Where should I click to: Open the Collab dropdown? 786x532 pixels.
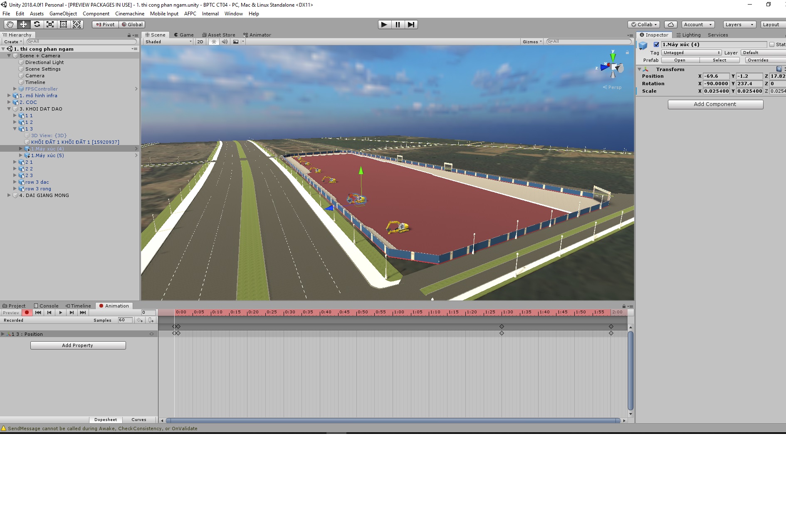pos(644,25)
